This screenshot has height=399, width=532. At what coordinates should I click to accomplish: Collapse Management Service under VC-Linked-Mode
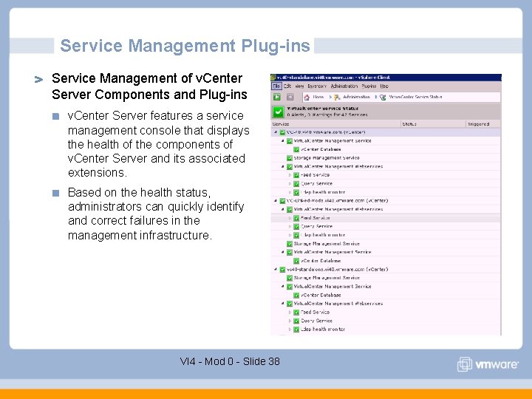coord(282,252)
